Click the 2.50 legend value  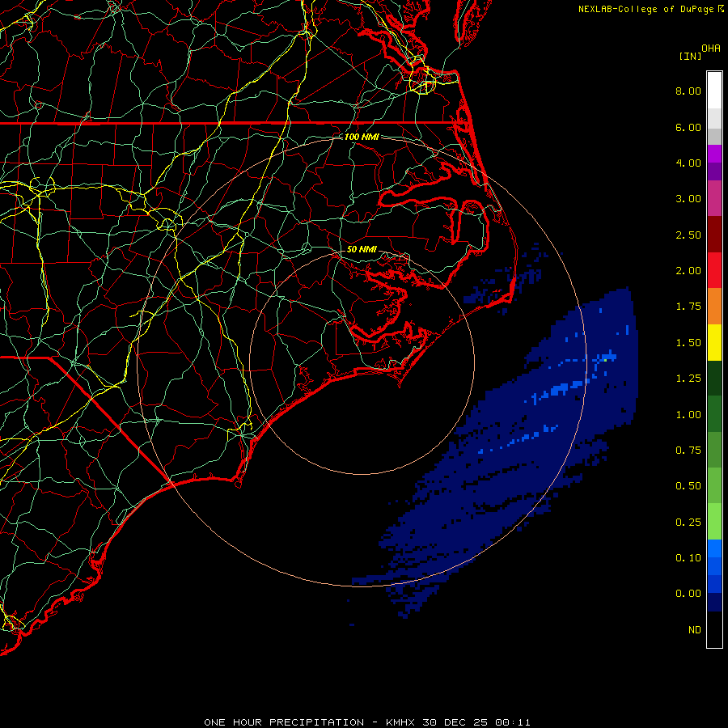pyautogui.click(x=688, y=235)
